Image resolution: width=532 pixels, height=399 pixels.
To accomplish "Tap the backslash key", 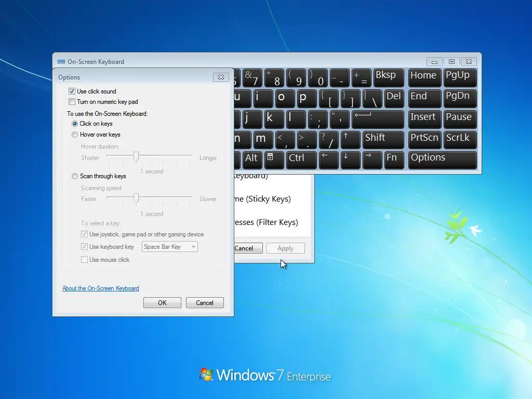I will click(372, 98).
